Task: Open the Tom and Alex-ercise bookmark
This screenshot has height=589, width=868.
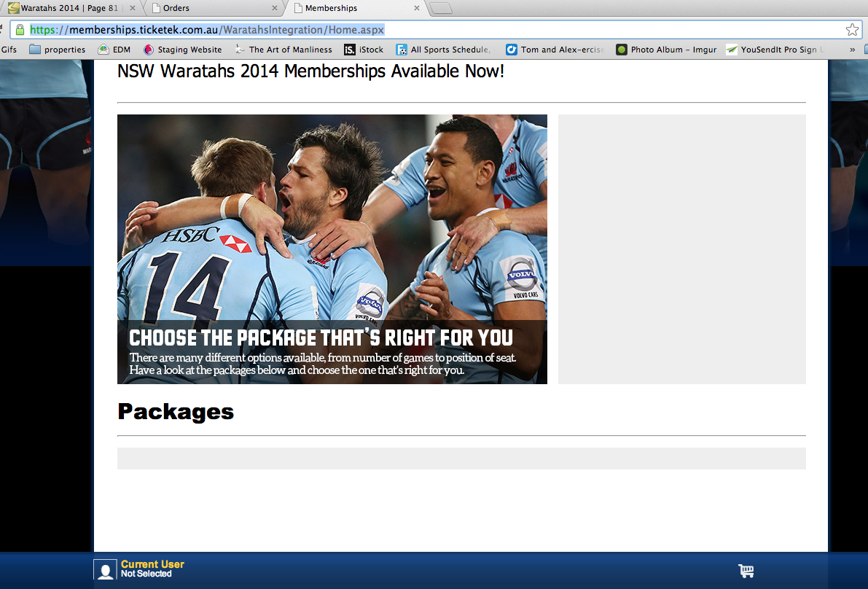Action: pos(555,50)
